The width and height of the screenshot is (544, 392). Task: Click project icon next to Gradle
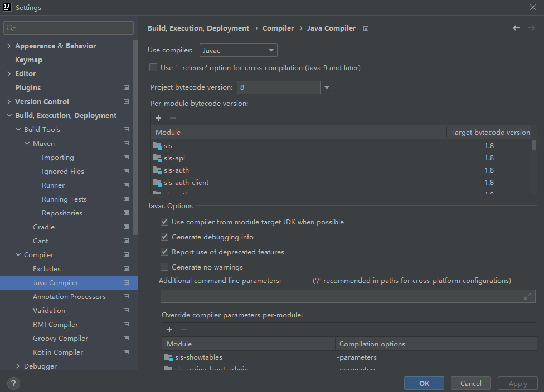point(127,227)
